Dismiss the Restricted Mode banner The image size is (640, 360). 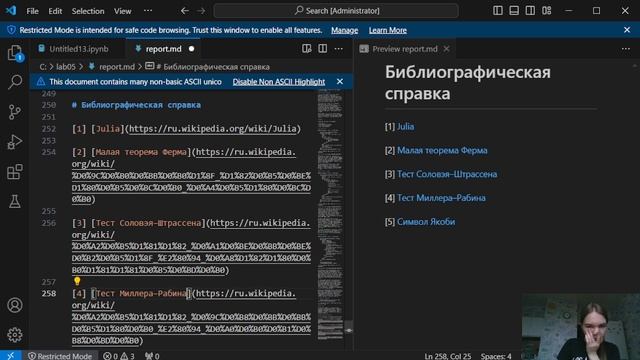click(627, 30)
